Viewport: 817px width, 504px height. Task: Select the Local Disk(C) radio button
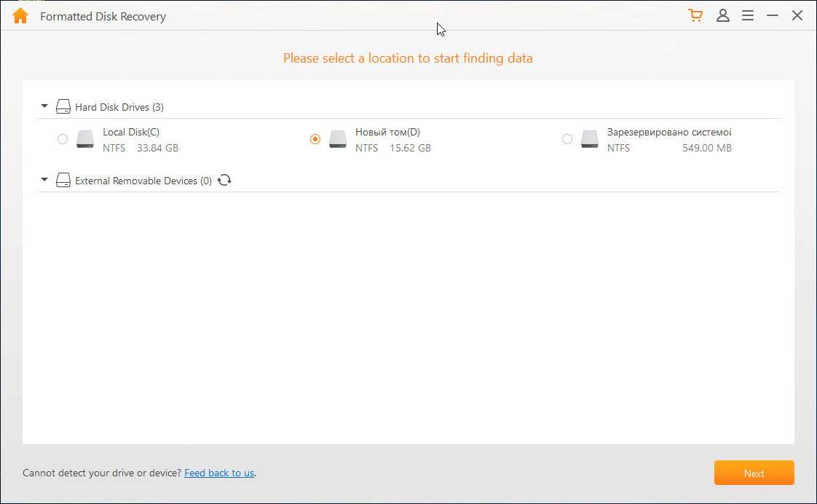pos(63,139)
